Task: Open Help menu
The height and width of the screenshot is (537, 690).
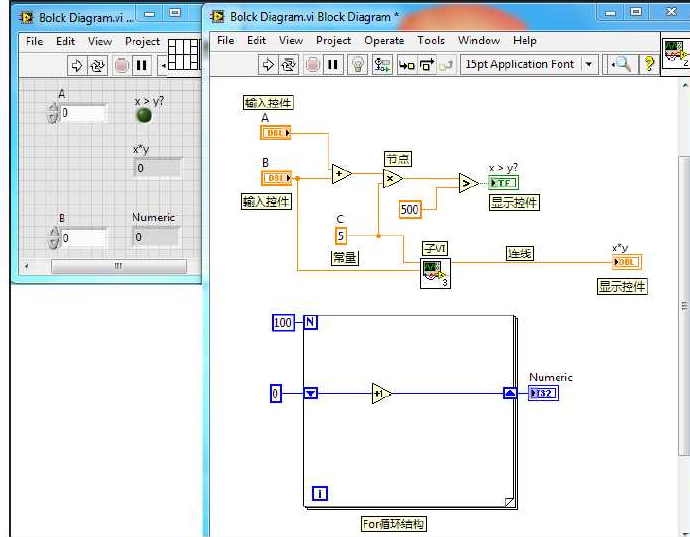Action: tap(525, 40)
